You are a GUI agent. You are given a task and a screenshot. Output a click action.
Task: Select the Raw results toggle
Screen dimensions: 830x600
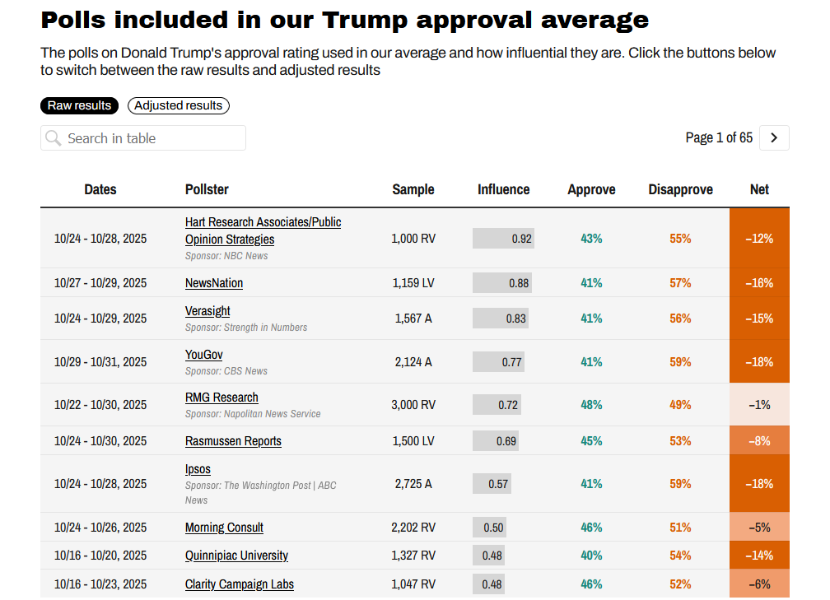click(80, 106)
